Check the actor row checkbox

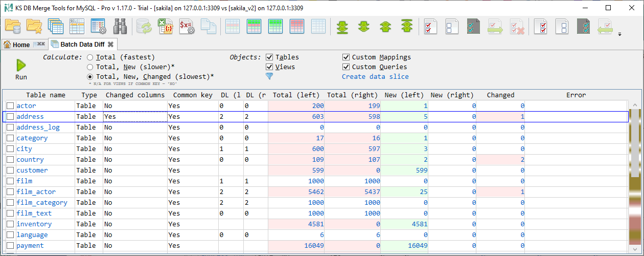point(10,105)
